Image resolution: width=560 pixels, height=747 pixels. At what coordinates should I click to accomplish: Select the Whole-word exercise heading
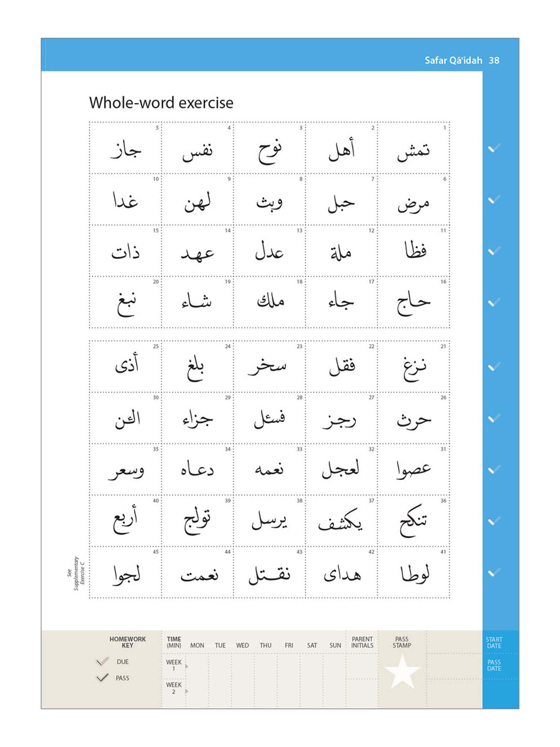161,103
